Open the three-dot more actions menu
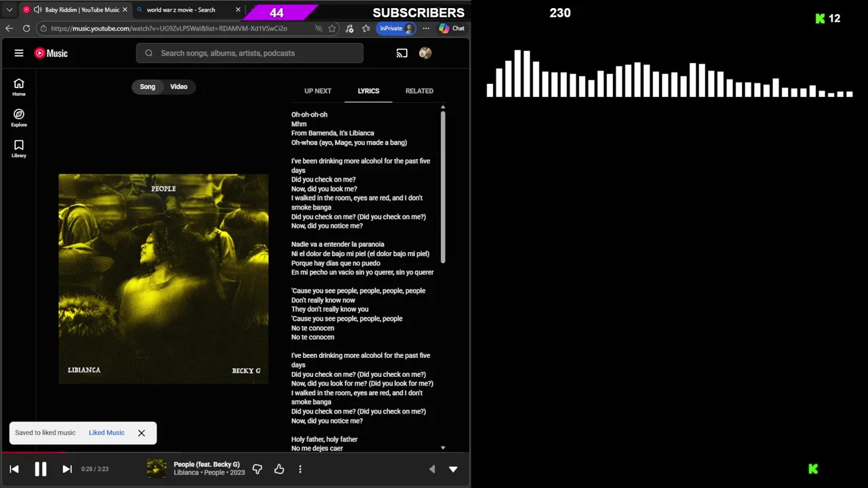The width and height of the screenshot is (868, 488). click(300, 469)
